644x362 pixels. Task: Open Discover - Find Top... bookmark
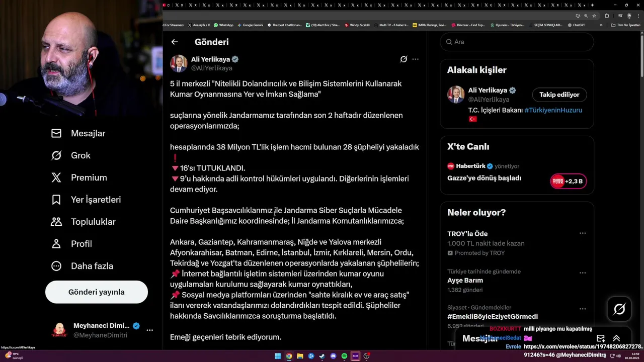click(x=468, y=25)
